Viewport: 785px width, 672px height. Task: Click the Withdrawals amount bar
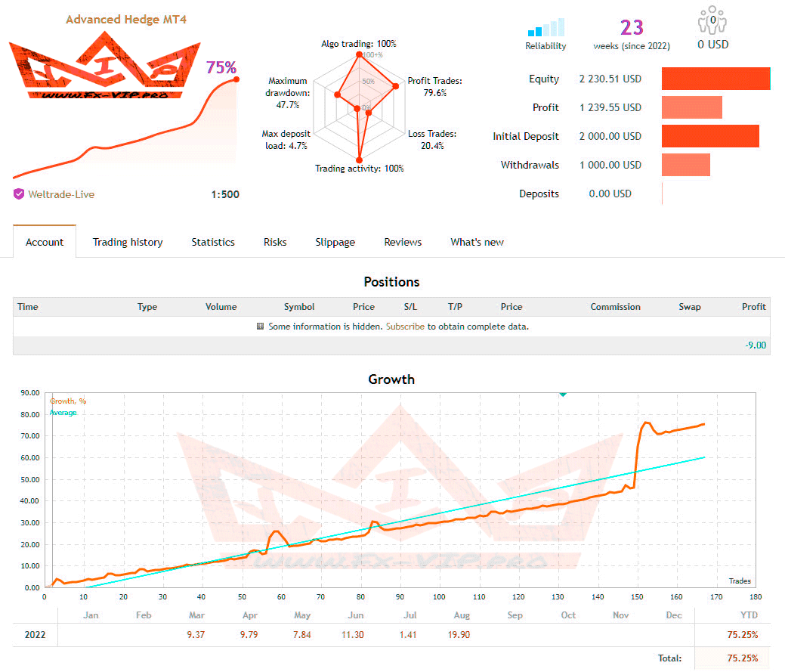tap(685, 165)
